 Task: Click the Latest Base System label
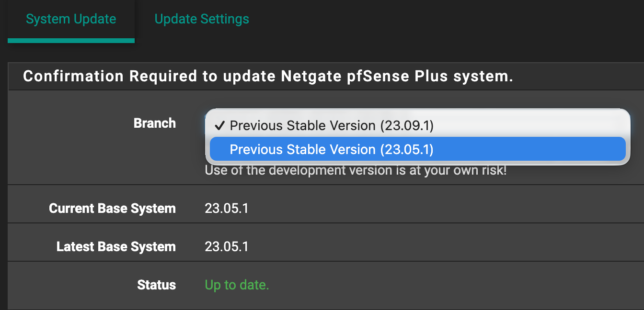(116, 247)
